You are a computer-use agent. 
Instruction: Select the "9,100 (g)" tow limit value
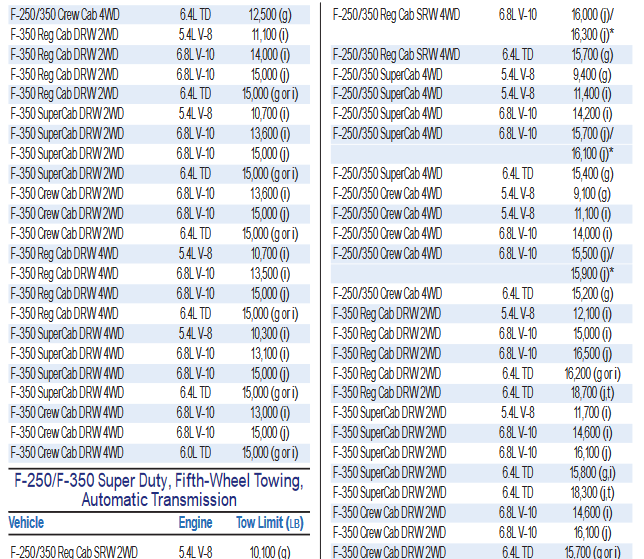point(592,193)
